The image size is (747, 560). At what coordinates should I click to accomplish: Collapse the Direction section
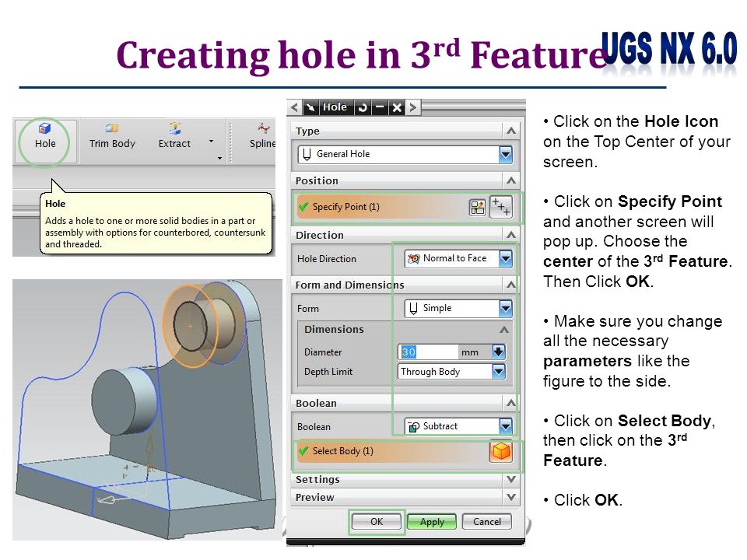(511, 235)
